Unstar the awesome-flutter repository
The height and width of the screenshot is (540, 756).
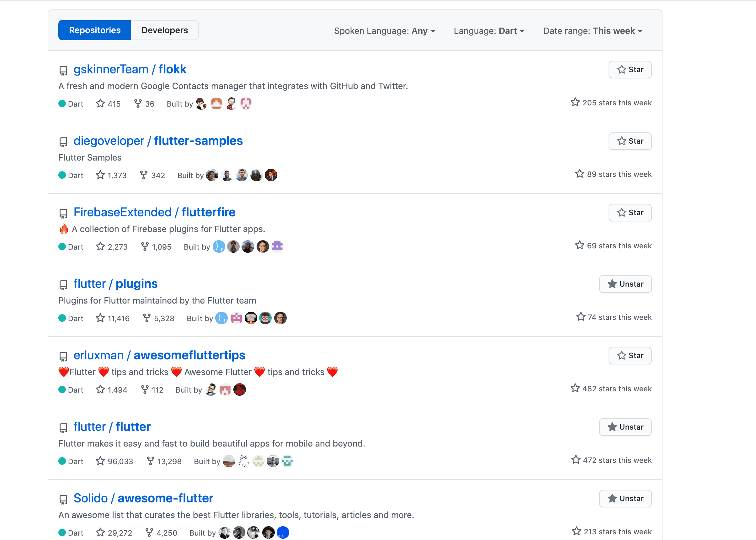[625, 498]
